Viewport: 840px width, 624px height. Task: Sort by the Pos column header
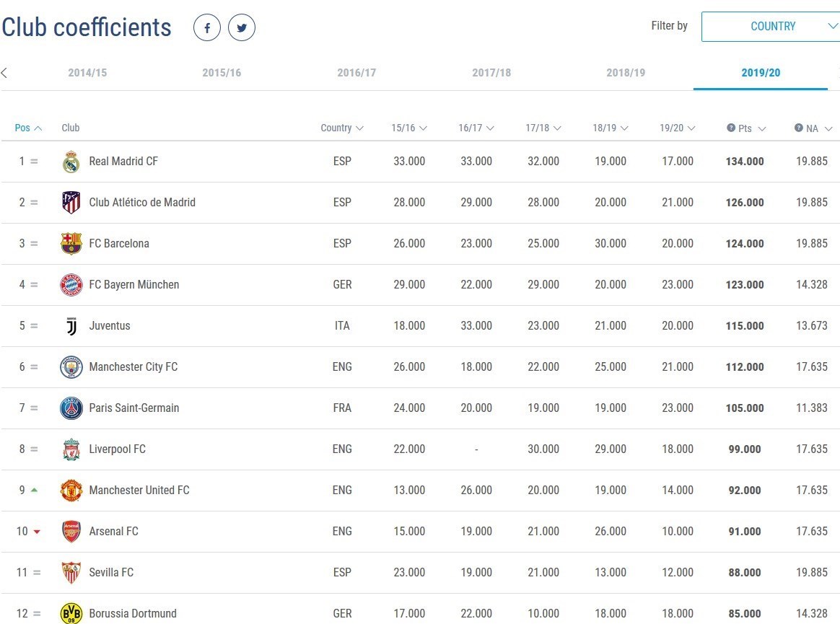point(28,128)
